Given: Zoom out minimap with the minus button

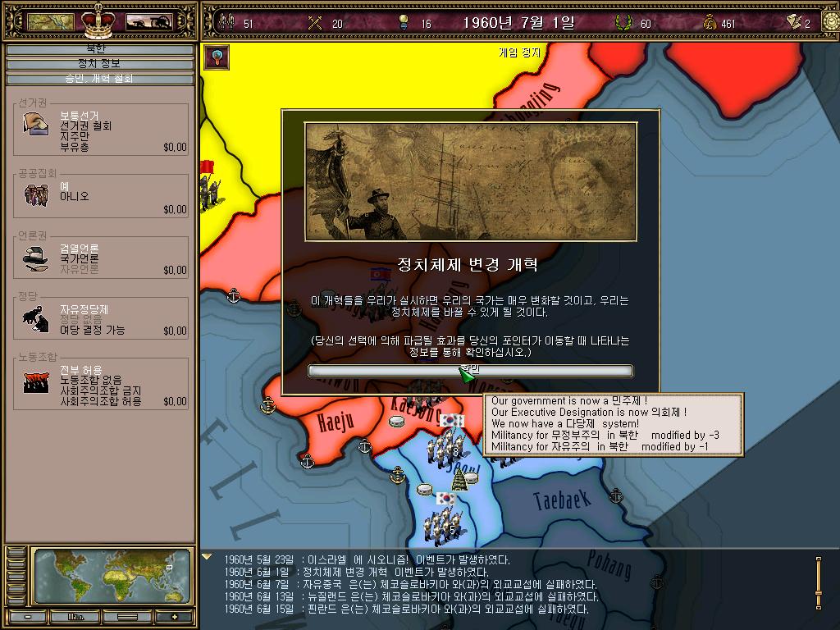Looking at the screenshot, I should pyautogui.click(x=28, y=617).
